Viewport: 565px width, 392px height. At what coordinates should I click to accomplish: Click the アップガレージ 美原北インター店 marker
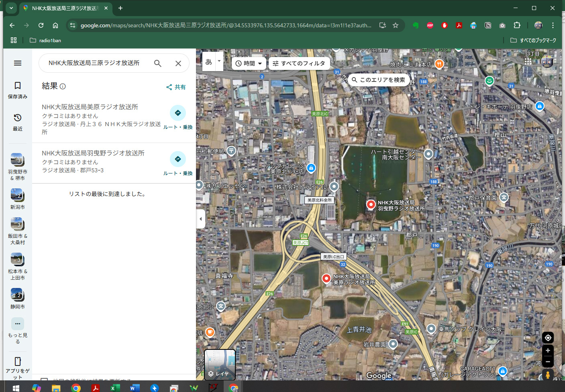[x=311, y=168]
